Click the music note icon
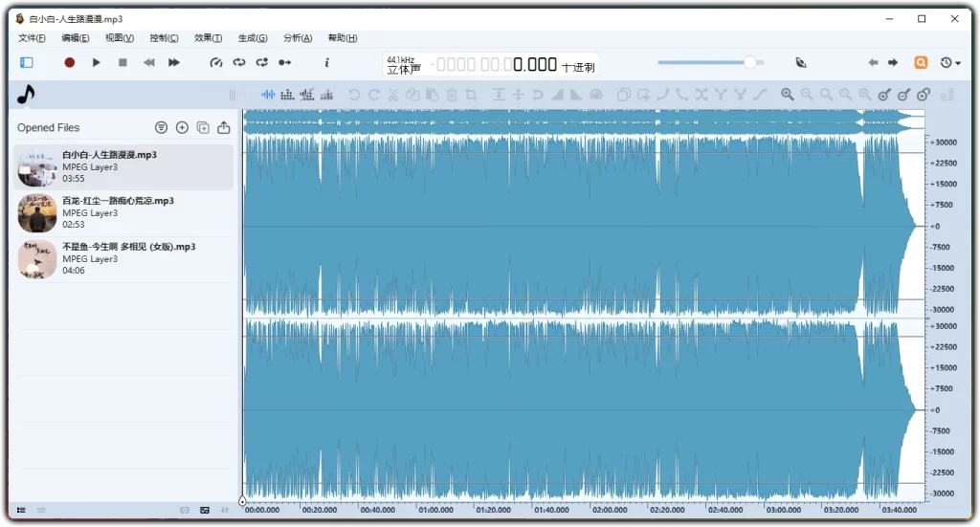This screenshot has height=527, width=980. (x=26, y=95)
